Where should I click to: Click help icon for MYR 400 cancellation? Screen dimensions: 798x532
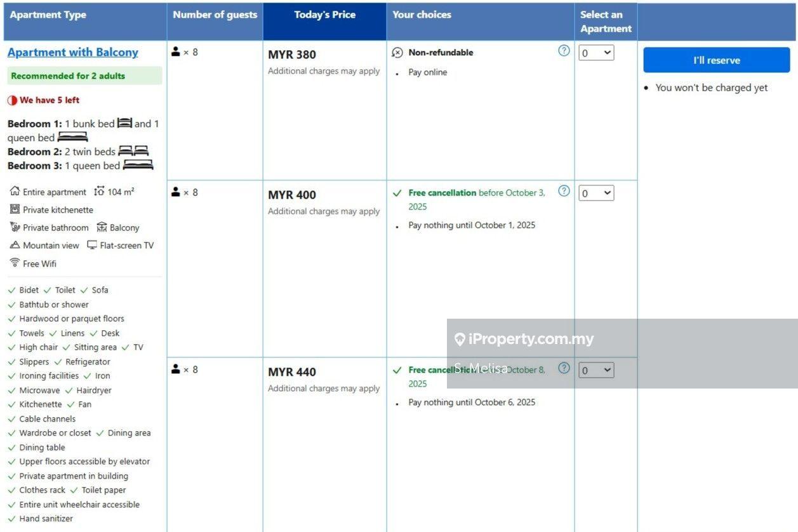(x=564, y=191)
